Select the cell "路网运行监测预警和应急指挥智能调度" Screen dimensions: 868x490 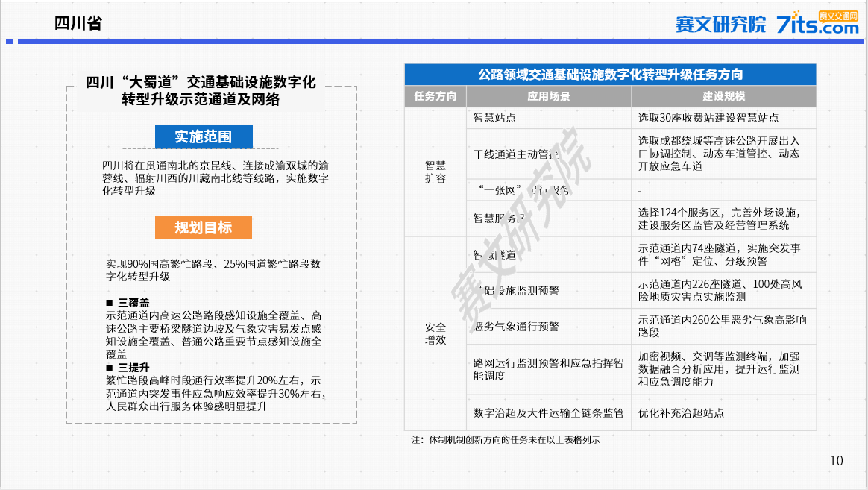pyautogui.click(x=549, y=370)
